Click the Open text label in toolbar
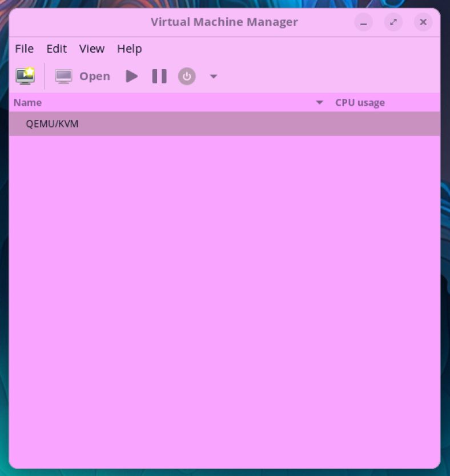Viewport: 450px width, 476px height. [95, 77]
